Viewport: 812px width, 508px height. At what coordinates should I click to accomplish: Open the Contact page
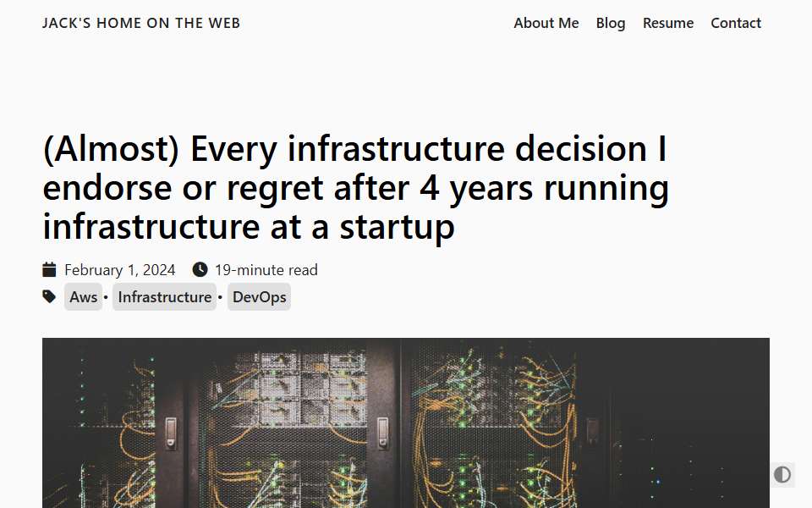[735, 23]
